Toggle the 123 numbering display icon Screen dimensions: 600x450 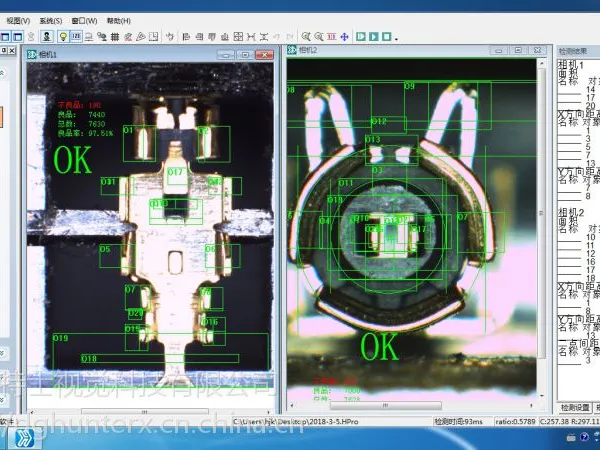point(76,37)
